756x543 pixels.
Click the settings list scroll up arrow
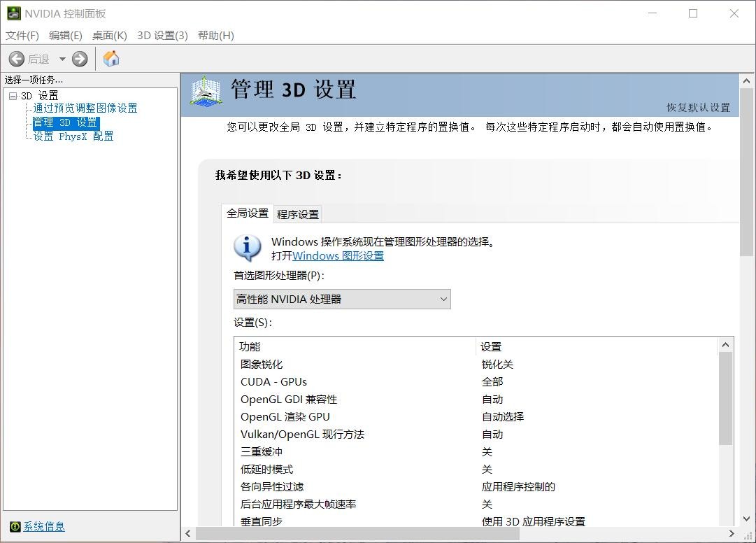(726, 345)
